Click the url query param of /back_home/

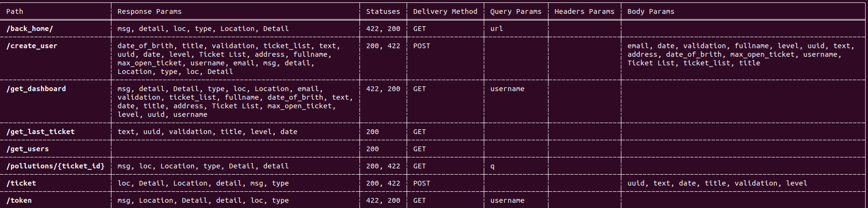[497, 29]
